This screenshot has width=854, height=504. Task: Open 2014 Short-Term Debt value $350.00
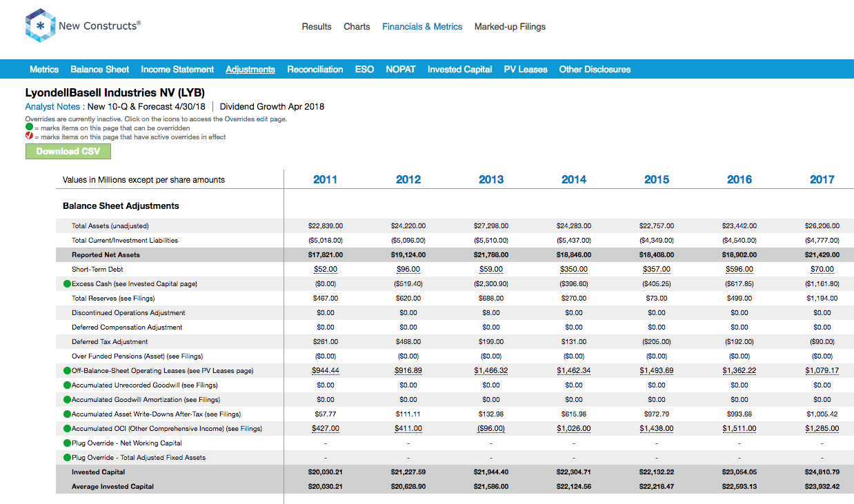(574, 270)
